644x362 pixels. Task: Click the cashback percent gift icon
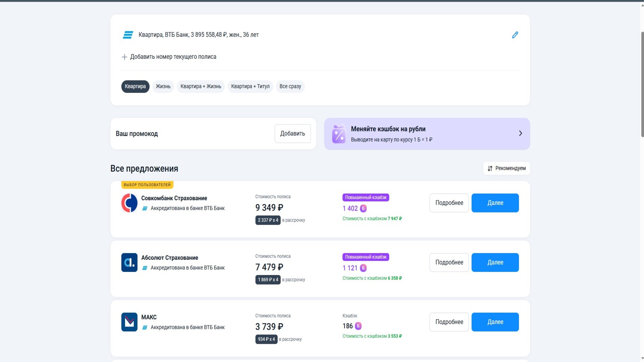point(339,134)
